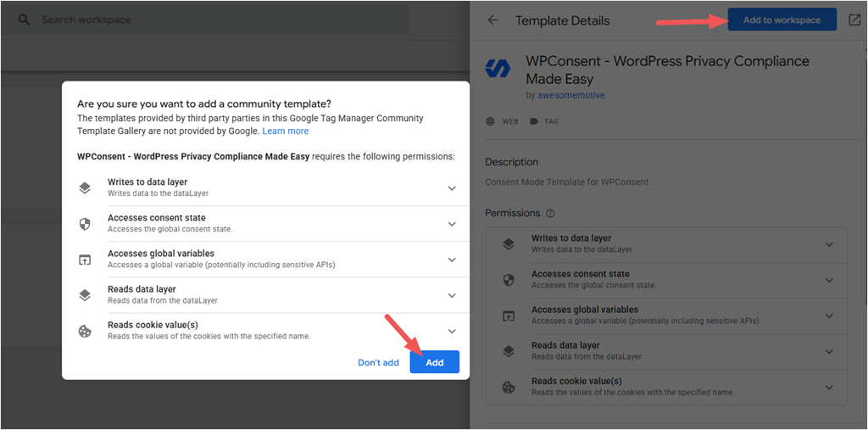Click 'Reads the values of the cookies' text in dialog

209,336
